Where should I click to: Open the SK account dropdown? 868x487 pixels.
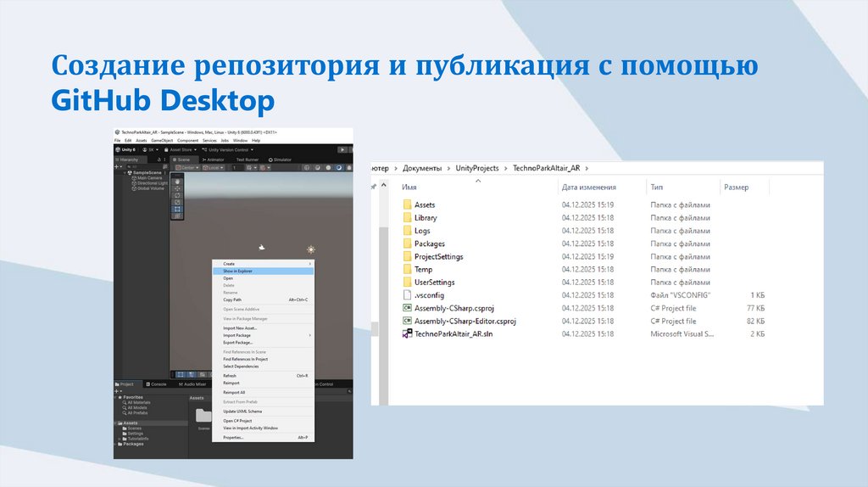pyautogui.click(x=151, y=150)
